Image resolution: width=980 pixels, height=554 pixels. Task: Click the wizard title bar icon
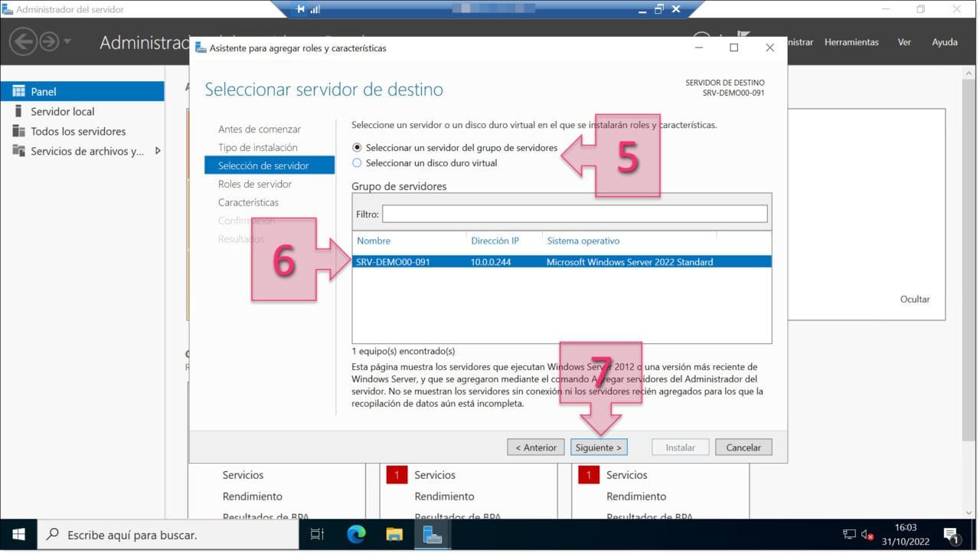[201, 48]
